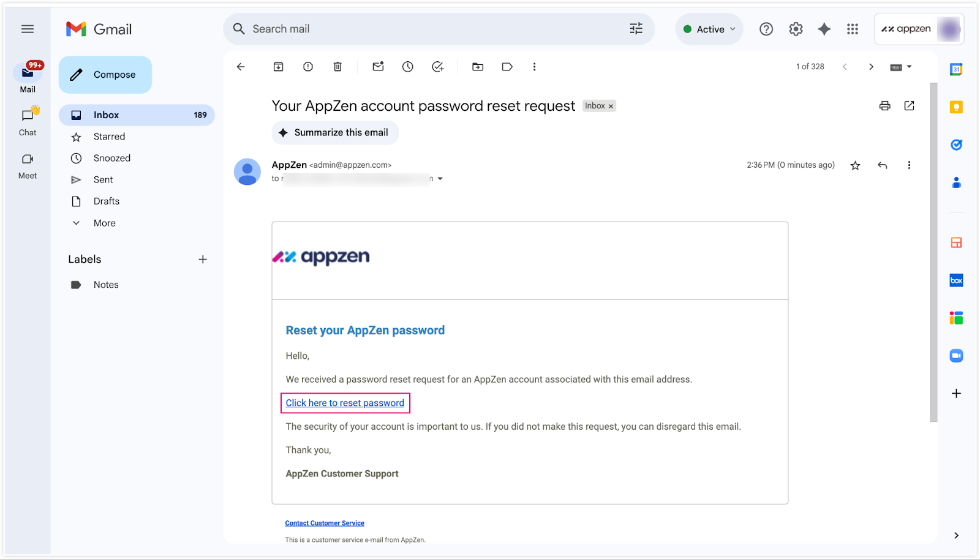Open the Gemini sparkle icon in the header

824,29
